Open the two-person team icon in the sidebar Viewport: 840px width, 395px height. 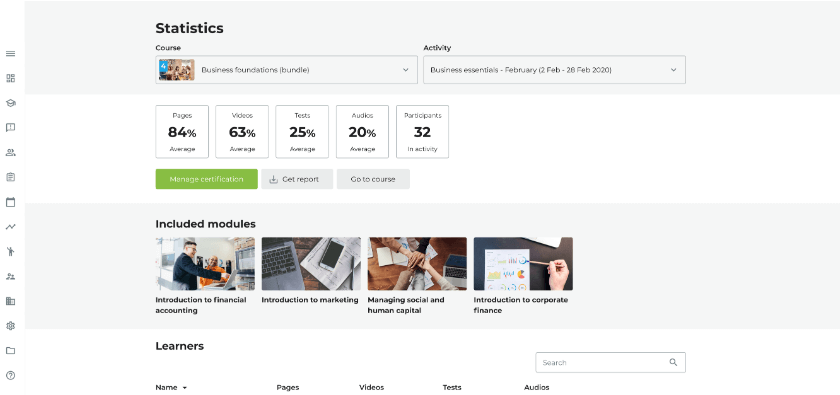10,277
